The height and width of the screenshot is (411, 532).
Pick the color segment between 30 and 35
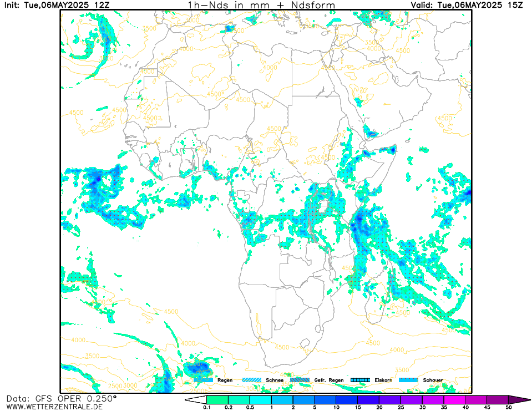pos(433,400)
